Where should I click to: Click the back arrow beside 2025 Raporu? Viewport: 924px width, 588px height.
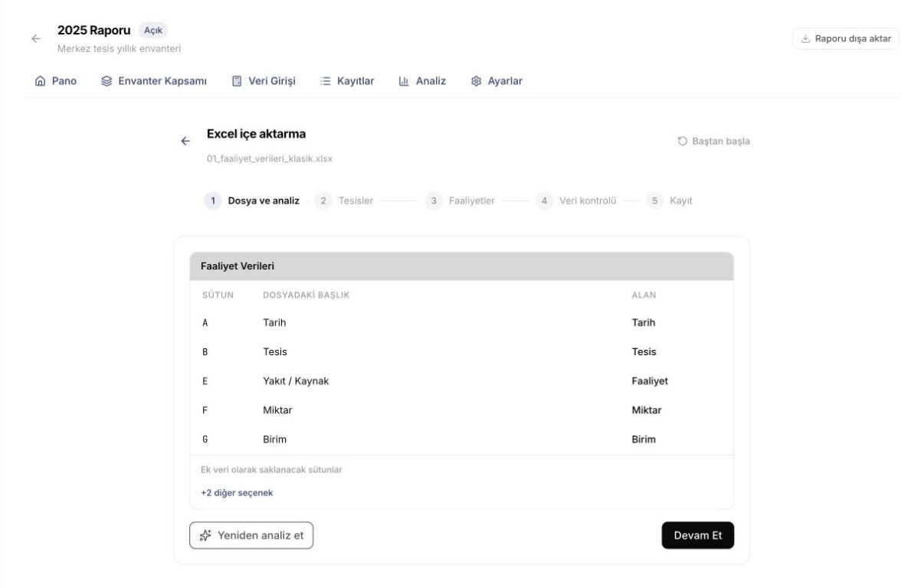tap(36, 38)
